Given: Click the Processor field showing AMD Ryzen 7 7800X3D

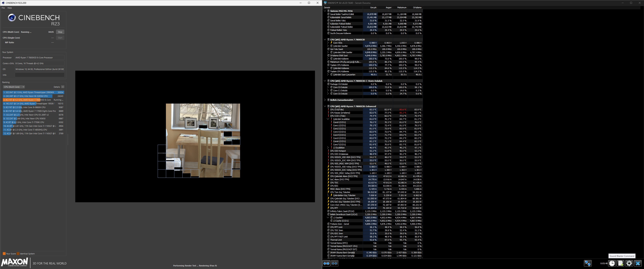Looking at the screenshot, I should click(40, 58).
